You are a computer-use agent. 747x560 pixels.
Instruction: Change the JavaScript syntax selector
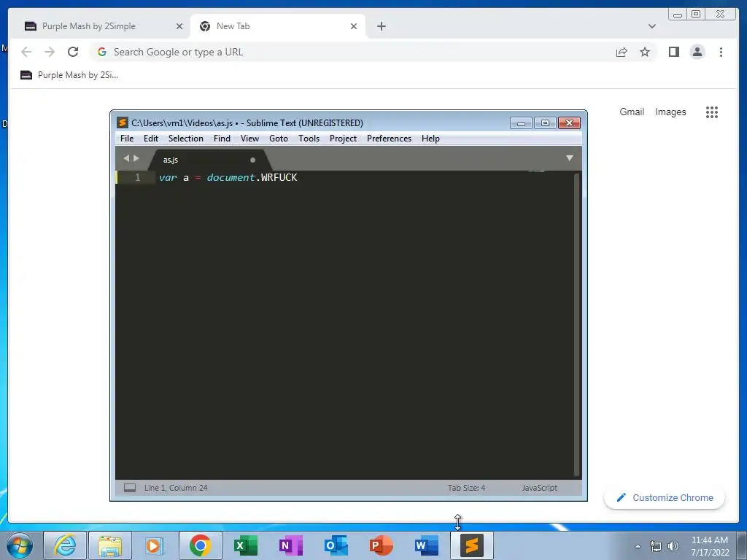tap(539, 488)
